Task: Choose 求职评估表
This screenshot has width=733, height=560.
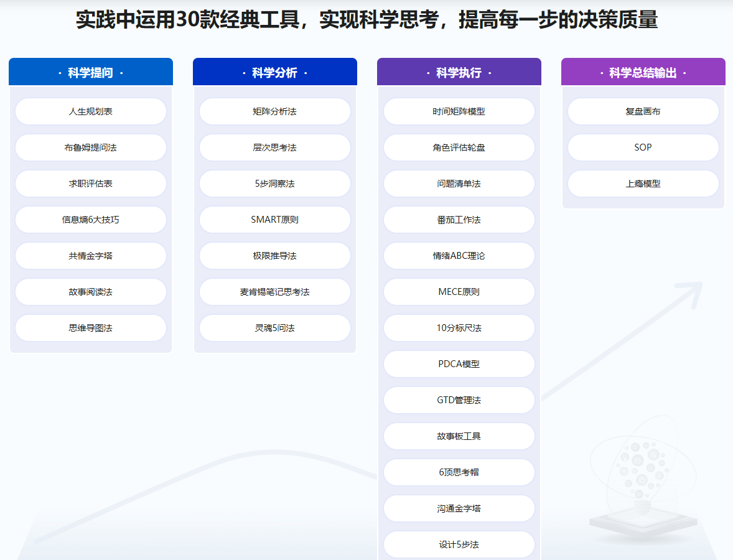Action: click(91, 183)
